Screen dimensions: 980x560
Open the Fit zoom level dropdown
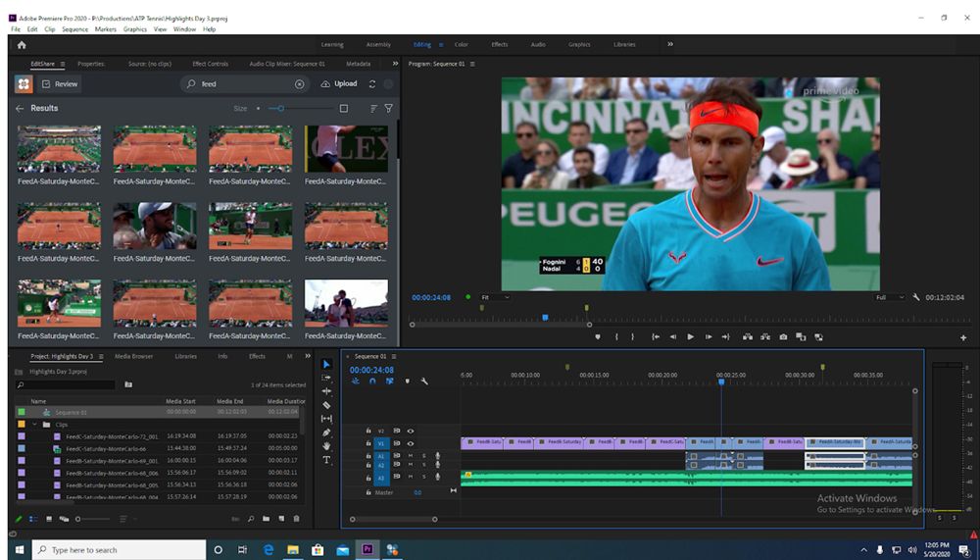pyautogui.click(x=495, y=297)
